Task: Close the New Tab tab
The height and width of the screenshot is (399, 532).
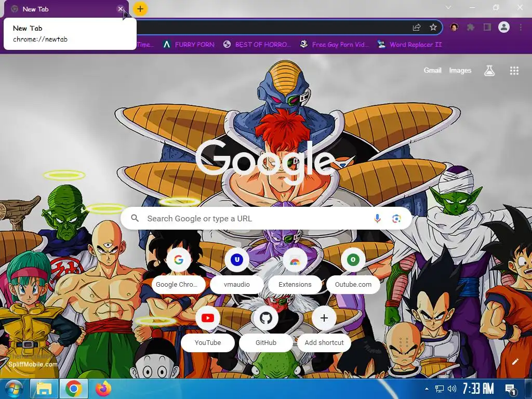Action: (120, 9)
